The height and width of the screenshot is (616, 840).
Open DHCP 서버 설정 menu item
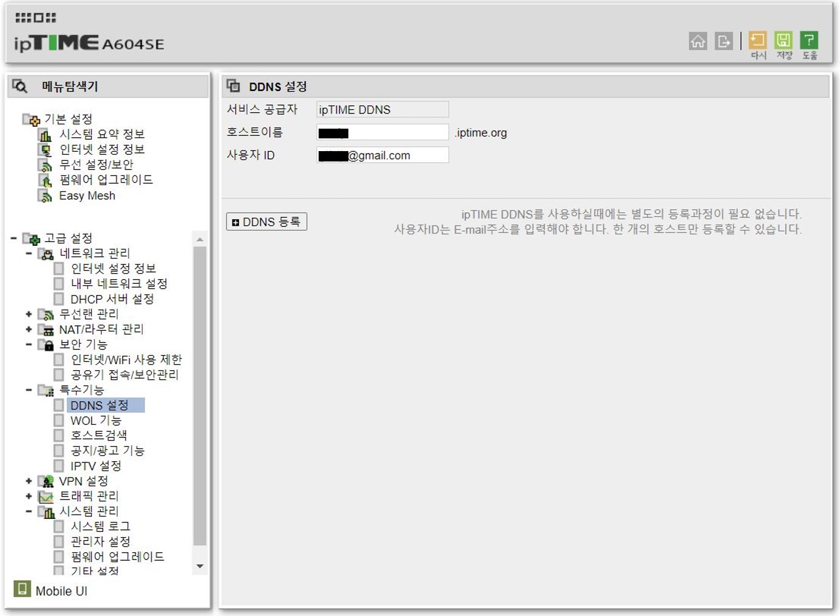[x=112, y=299]
